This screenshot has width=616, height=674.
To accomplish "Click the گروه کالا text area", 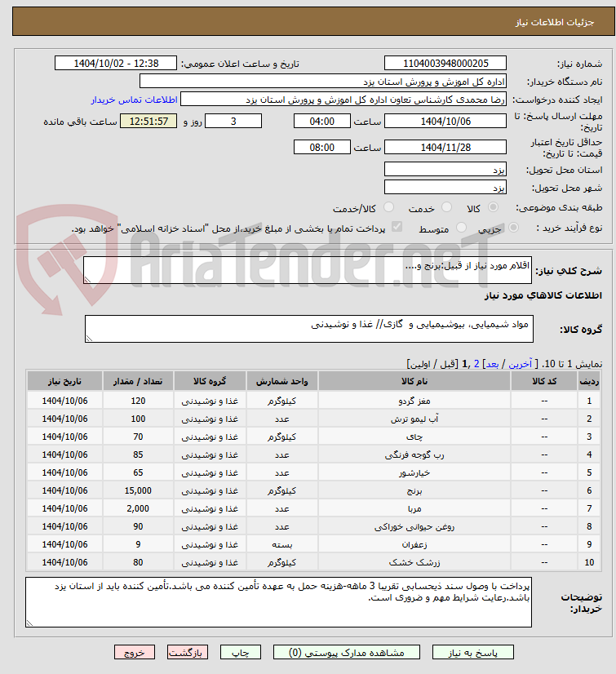I will [309, 329].
